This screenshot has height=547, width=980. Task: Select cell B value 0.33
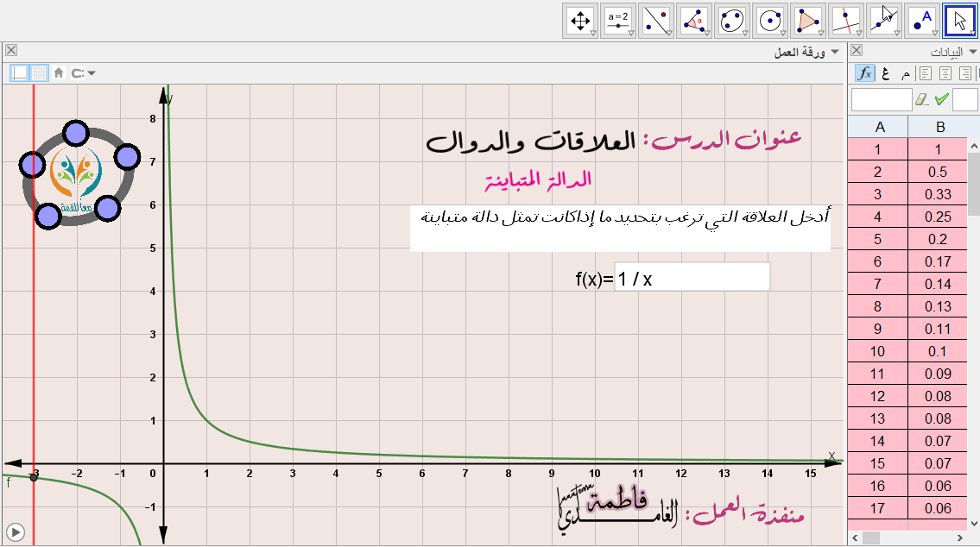coord(938,195)
